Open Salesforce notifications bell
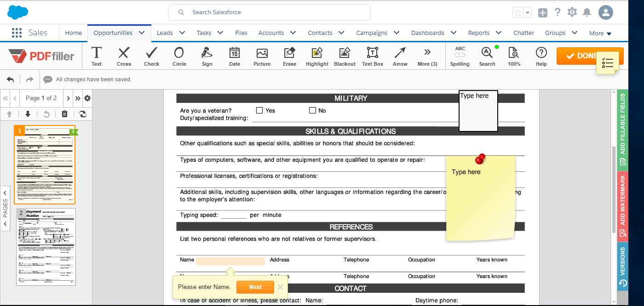The width and height of the screenshot is (644, 306). tap(587, 12)
